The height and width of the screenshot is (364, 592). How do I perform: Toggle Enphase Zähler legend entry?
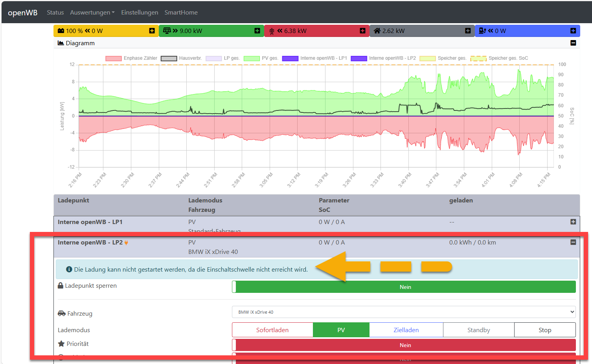click(x=131, y=58)
